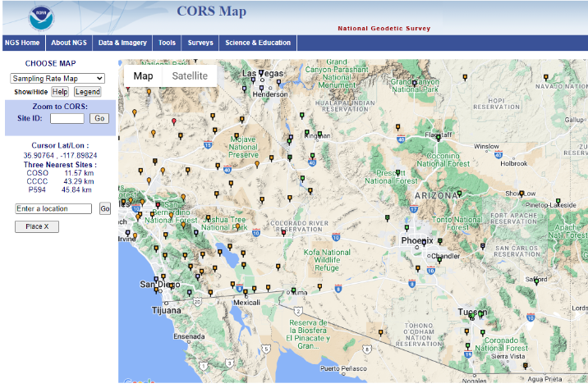
Task: Click the green marker on Prescott National Forest
Action: [397, 173]
